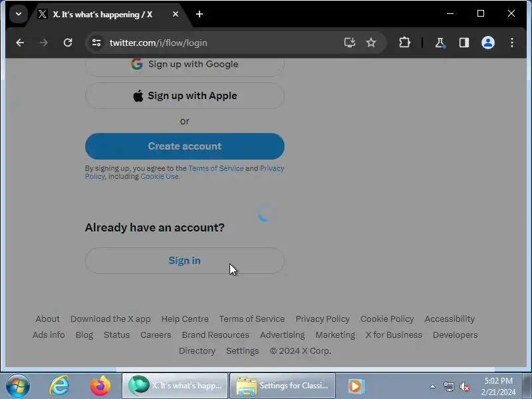Switch to Settings for Classi... taskbar window
Image resolution: width=532 pixels, height=399 pixels.
pyautogui.click(x=283, y=386)
